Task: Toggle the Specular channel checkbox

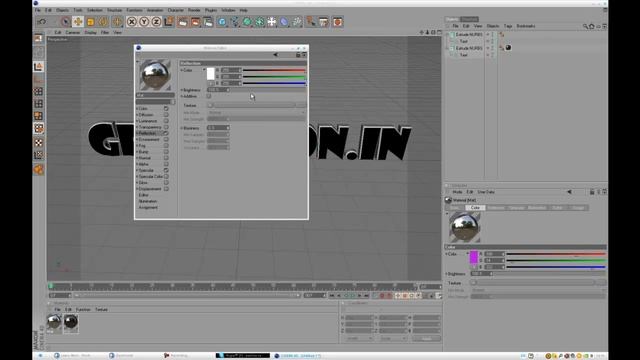Action: [166, 170]
